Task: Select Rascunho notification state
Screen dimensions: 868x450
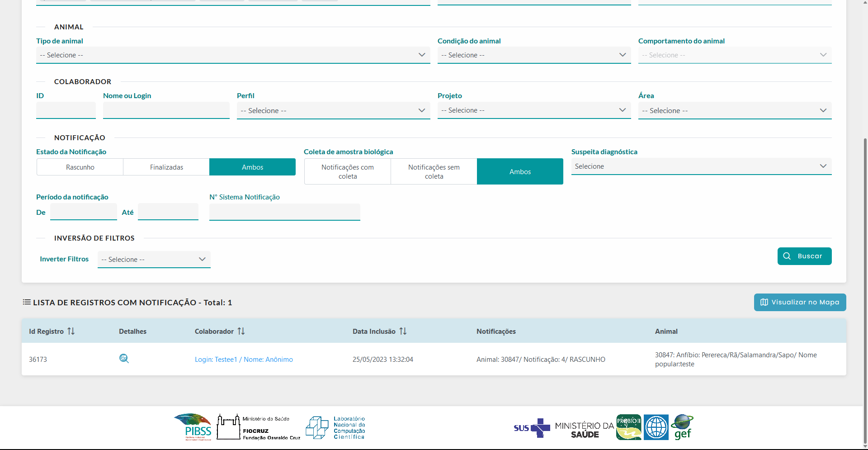Action: [x=80, y=167]
